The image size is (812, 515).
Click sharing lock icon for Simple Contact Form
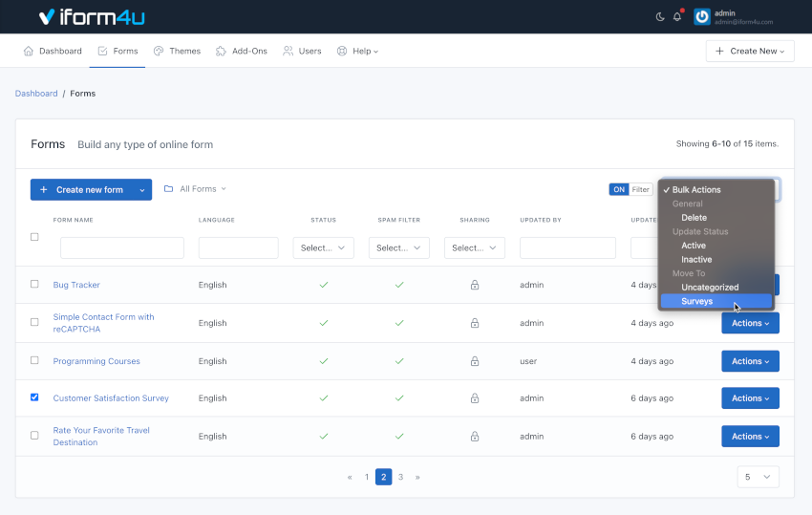(475, 323)
